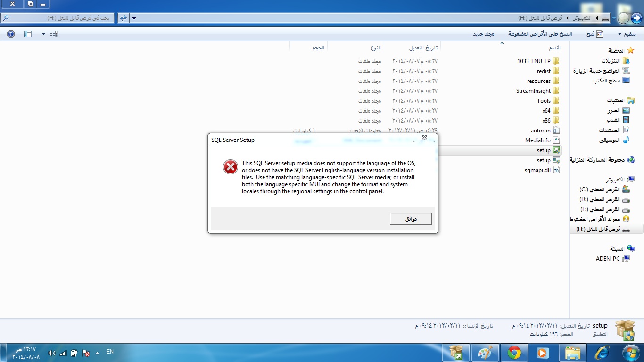Click the volume speaker tray icon
This screenshot has height=362, width=644.
click(x=51, y=353)
